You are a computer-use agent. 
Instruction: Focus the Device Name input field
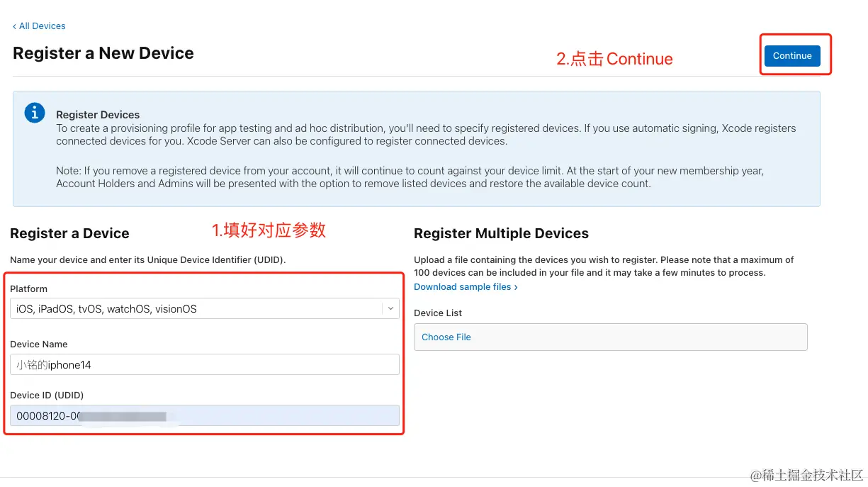(x=205, y=364)
